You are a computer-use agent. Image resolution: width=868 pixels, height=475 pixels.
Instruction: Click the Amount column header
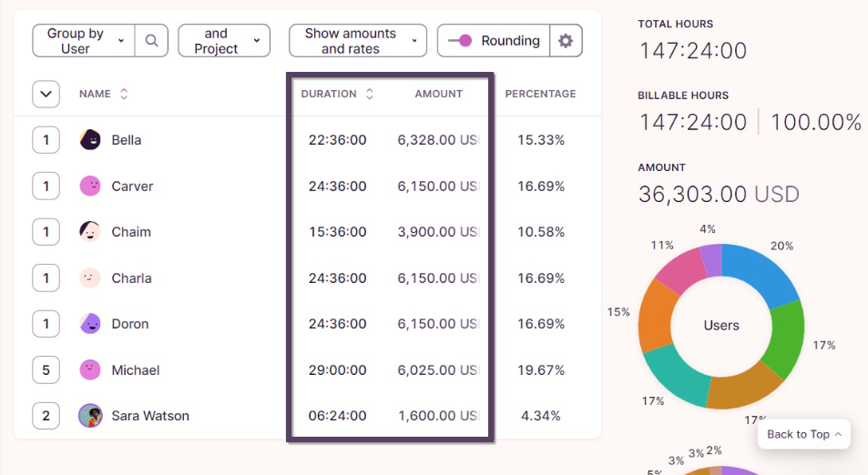coord(438,94)
